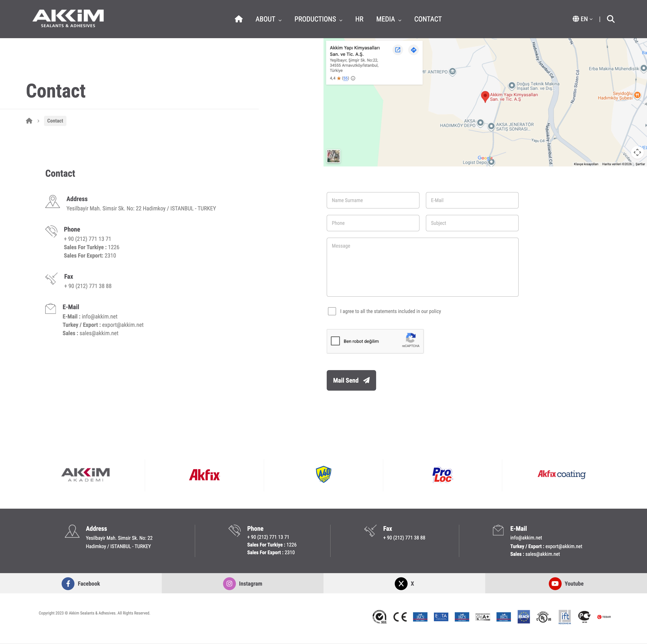Focus the Message text area
Viewport: 647px width, 644px height.
coord(422,267)
